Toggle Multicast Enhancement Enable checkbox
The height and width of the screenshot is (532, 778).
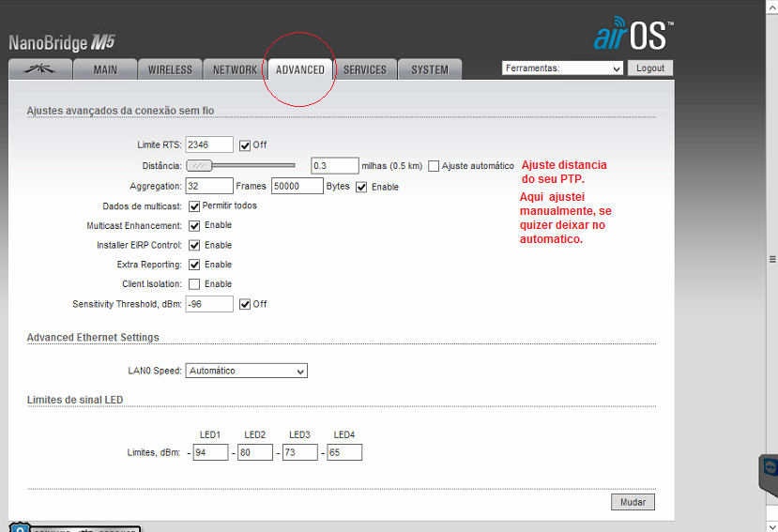[194, 226]
